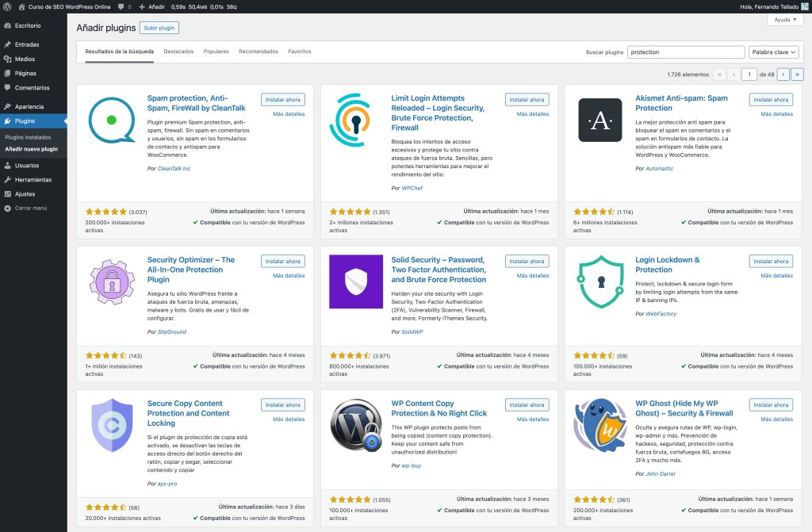
Task: Click the Security Optimizer padlock gear icon
Action: click(112, 282)
